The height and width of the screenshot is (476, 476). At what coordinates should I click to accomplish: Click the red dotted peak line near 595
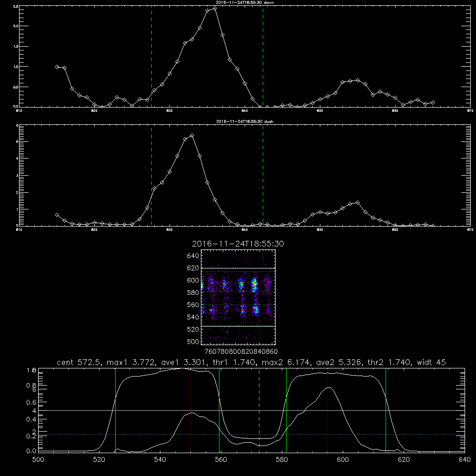pos(328,411)
